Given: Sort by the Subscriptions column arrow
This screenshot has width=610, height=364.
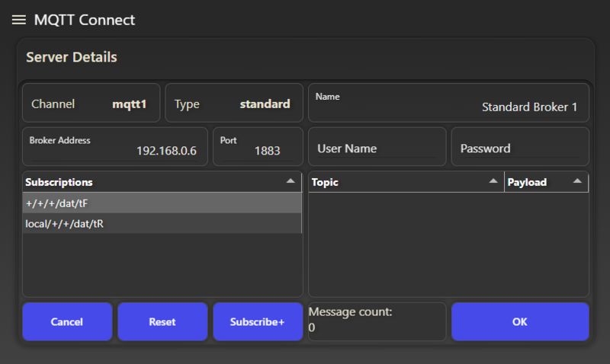Looking at the screenshot, I should (x=291, y=181).
